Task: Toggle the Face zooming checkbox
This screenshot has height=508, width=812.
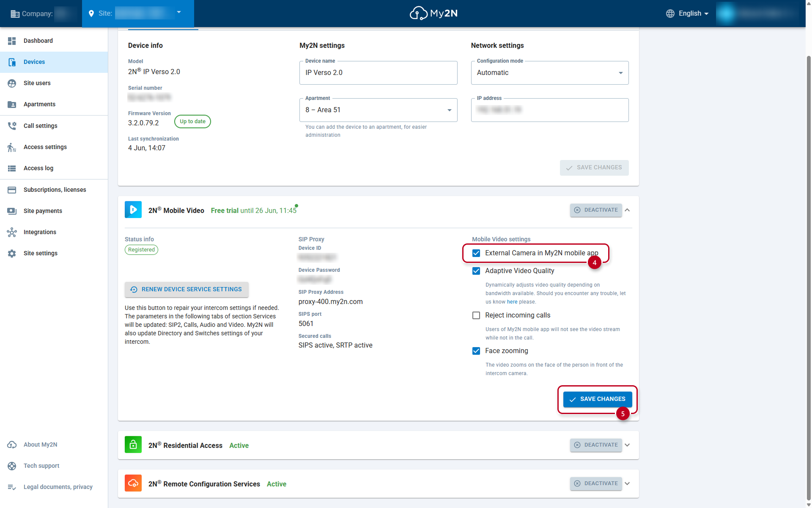Action: coord(476,351)
